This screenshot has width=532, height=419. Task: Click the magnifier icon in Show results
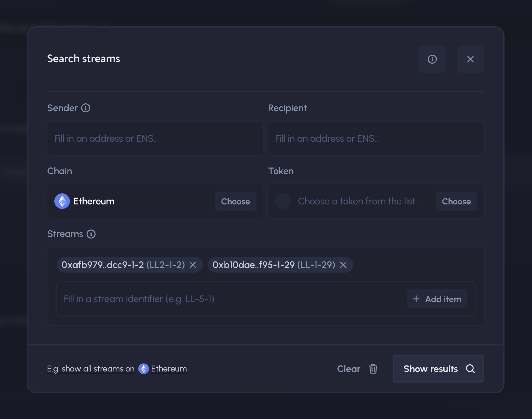470,369
